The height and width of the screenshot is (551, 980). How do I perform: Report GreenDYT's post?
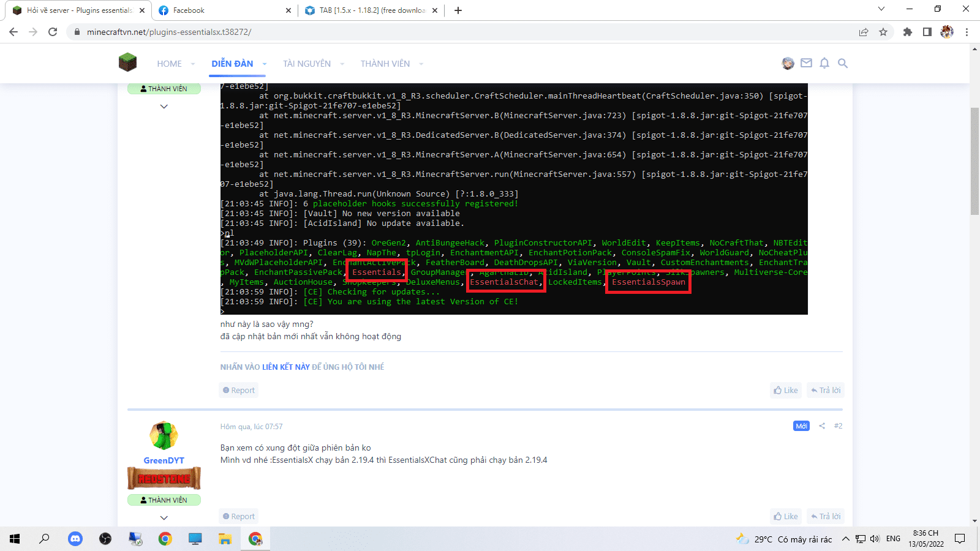pyautogui.click(x=239, y=516)
